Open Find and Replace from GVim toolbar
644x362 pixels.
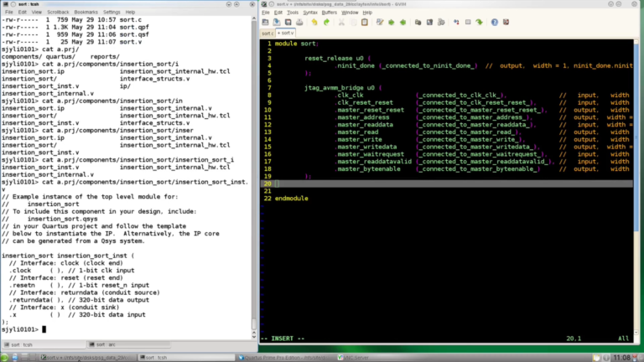pyautogui.click(x=380, y=22)
